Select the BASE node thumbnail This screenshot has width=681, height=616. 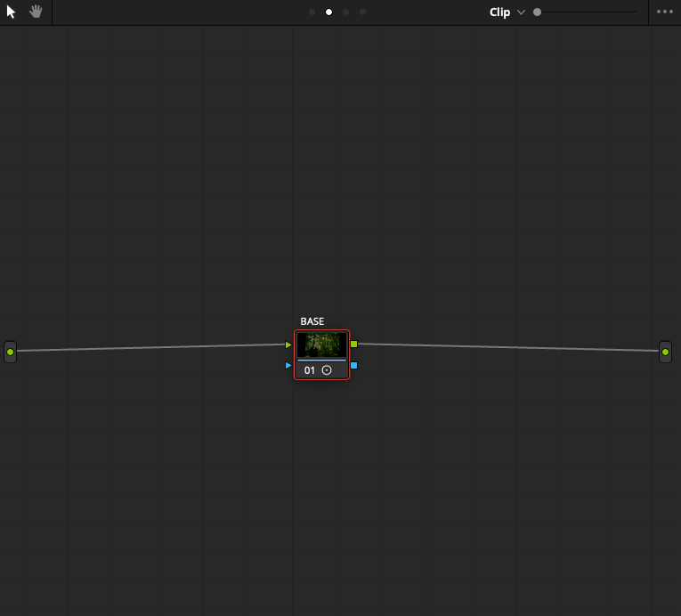pyautogui.click(x=322, y=344)
